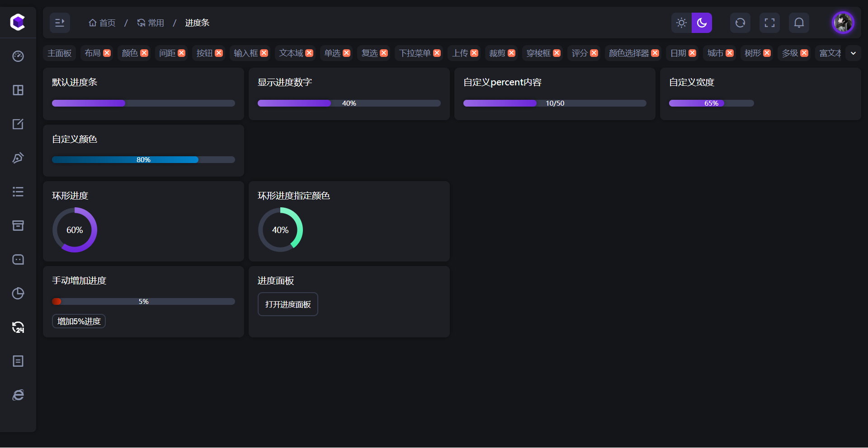868x448 pixels.
Task: Close the 穿梭框 tab
Action: point(557,53)
